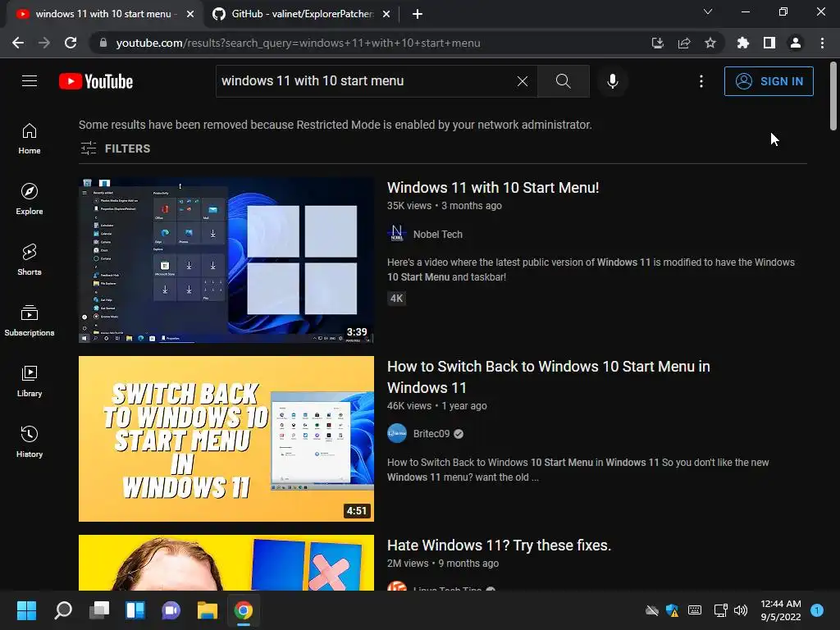Clear the search query with X
Viewport: 840px width, 630px height.
pyautogui.click(x=523, y=81)
